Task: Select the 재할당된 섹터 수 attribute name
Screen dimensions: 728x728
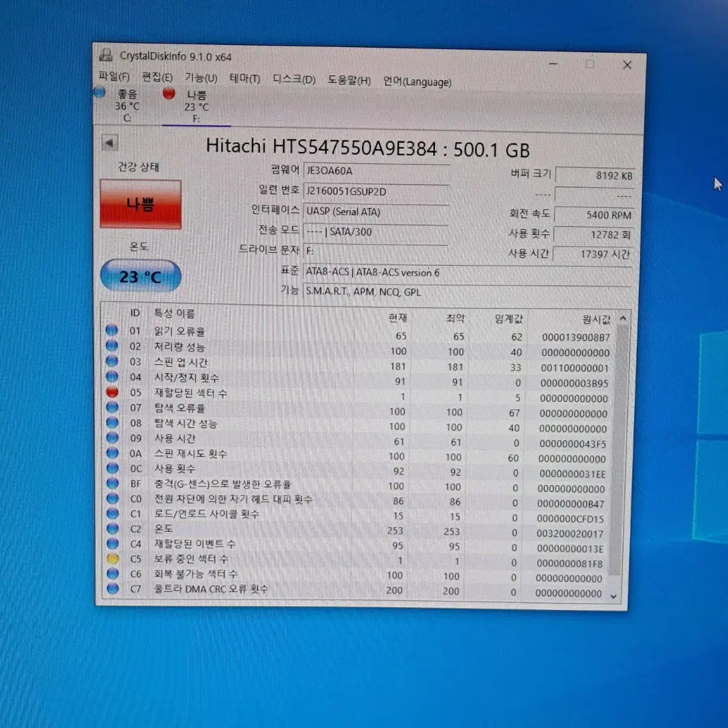Action: [191, 393]
